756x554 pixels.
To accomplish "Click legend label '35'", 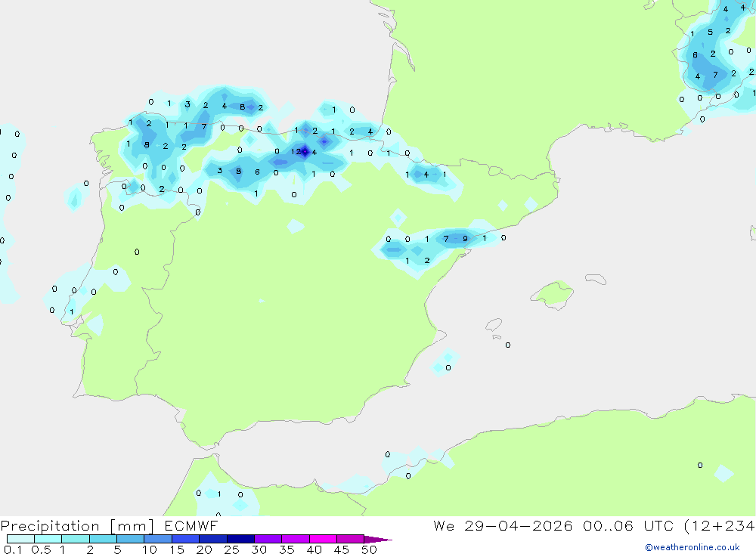I will (287, 549).
